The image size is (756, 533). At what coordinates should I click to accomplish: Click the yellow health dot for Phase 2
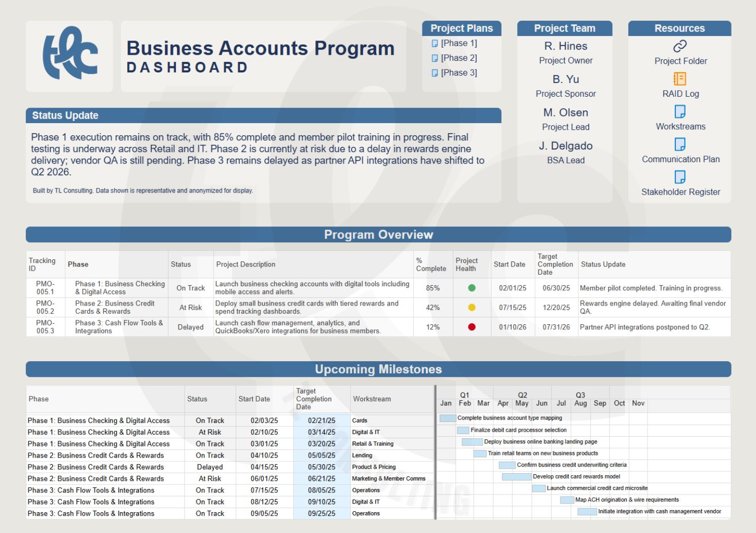coord(472,308)
